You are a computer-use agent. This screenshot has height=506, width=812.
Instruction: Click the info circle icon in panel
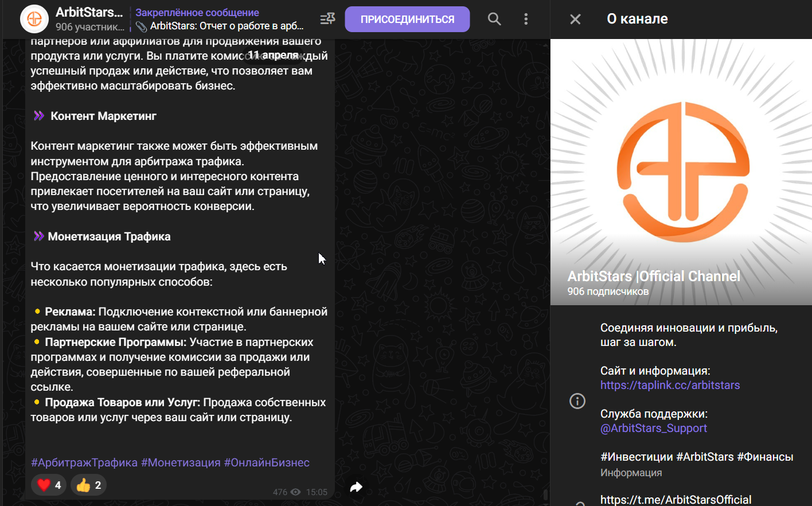[x=577, y=400]
